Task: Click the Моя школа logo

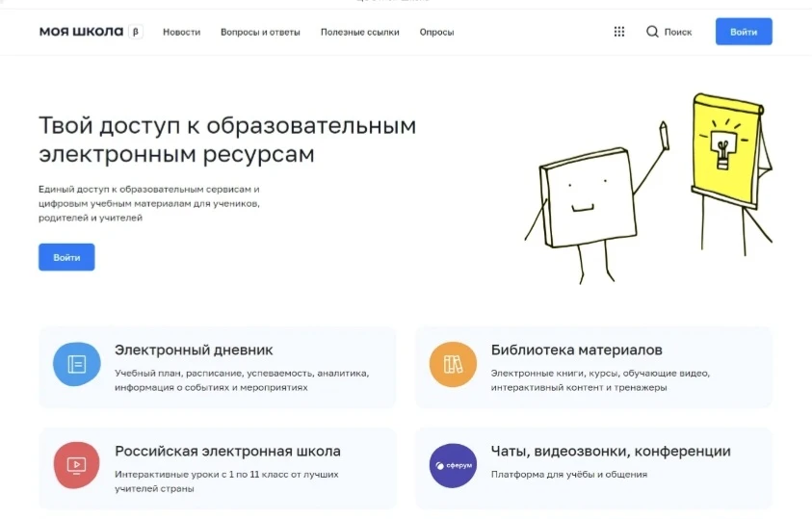Action: [81, 32]
